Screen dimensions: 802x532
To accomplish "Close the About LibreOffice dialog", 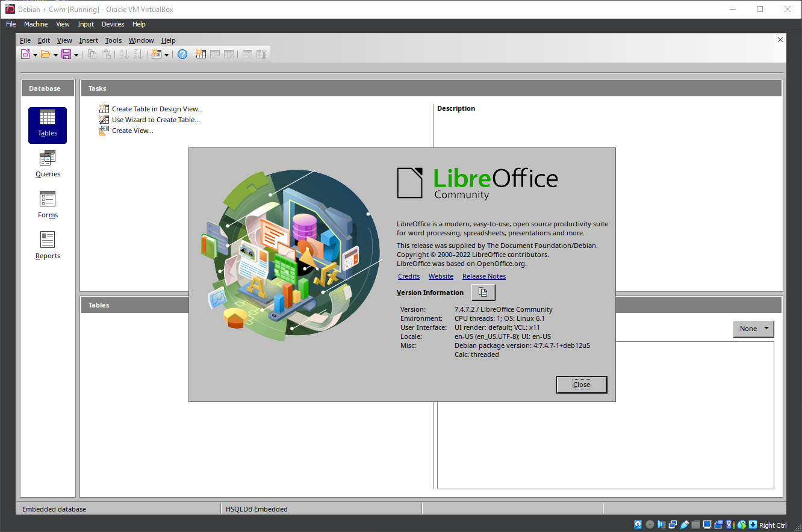I will pos(581,385).
